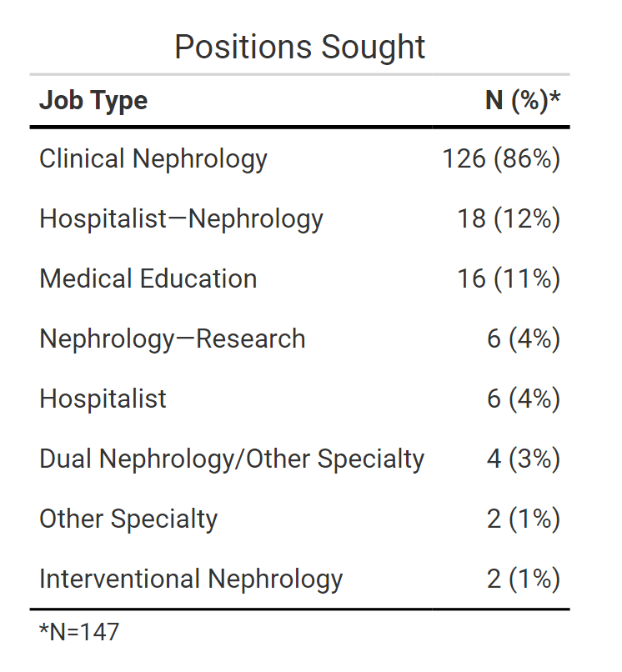The width and height of the screenshot is (622, 672).
Task: Click the "4 (3%)" value cell
Action: 524,459
